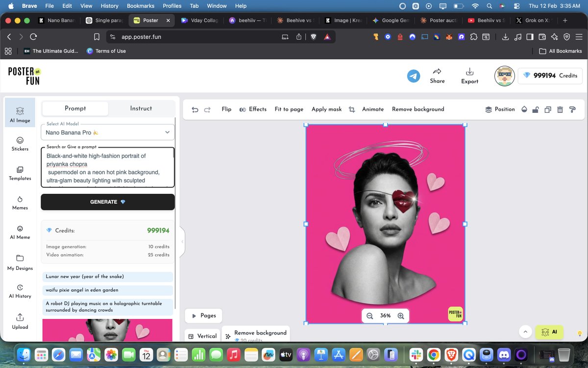
Task: Switch to the Google Gem browser tab
Action: click(390, 21)
